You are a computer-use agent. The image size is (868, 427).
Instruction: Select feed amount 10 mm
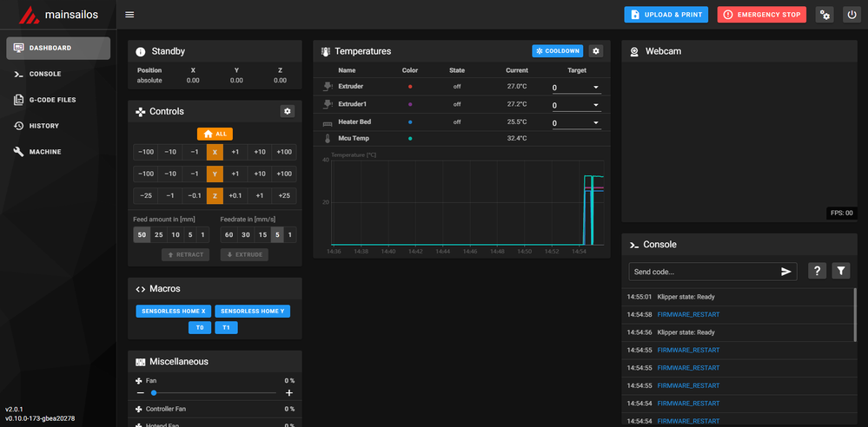tap(176, 235)
